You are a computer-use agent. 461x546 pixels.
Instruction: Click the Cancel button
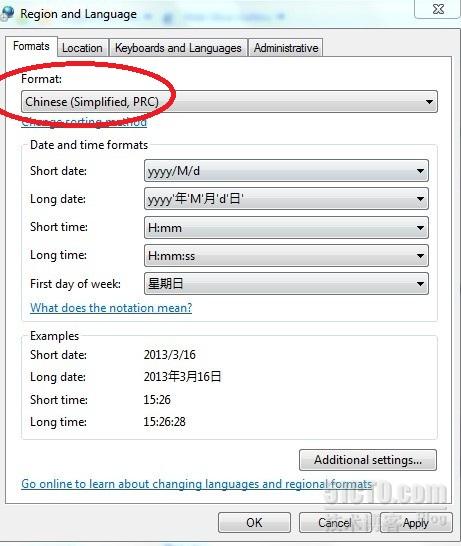(x=335, y=522)
